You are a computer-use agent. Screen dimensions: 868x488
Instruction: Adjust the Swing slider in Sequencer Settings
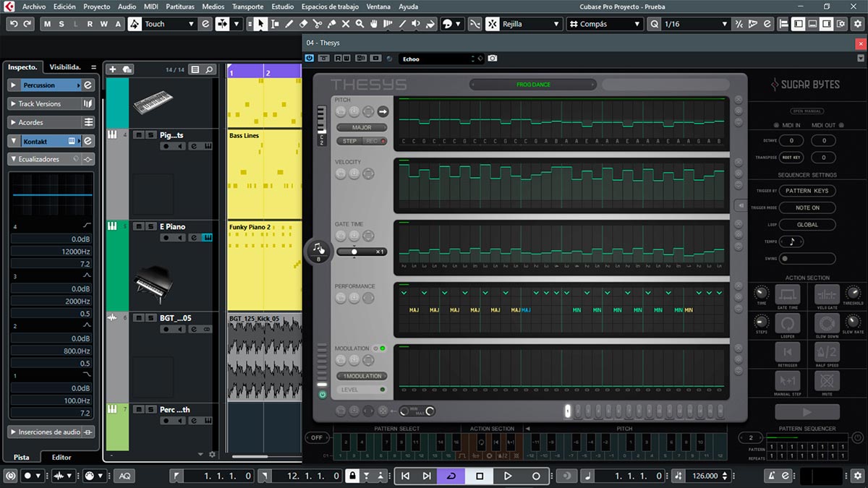point(807,258)
